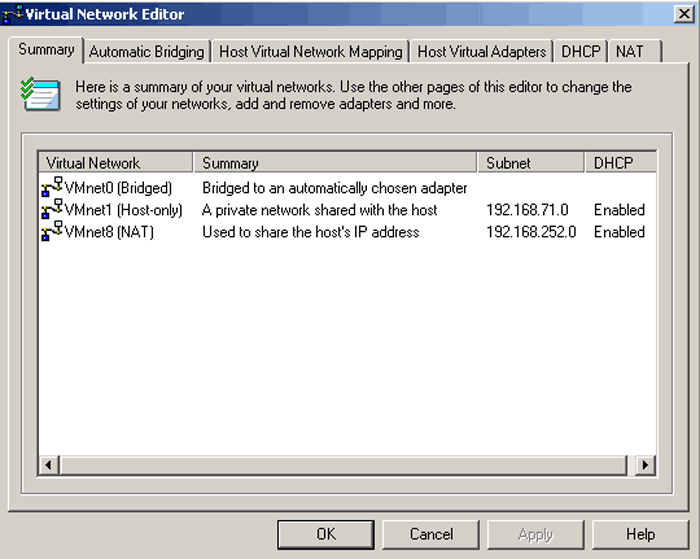Click the VMnet1 DHCP Enabled value
The width and height of the screenshot is (700, 559).
[x=619, y=210]
